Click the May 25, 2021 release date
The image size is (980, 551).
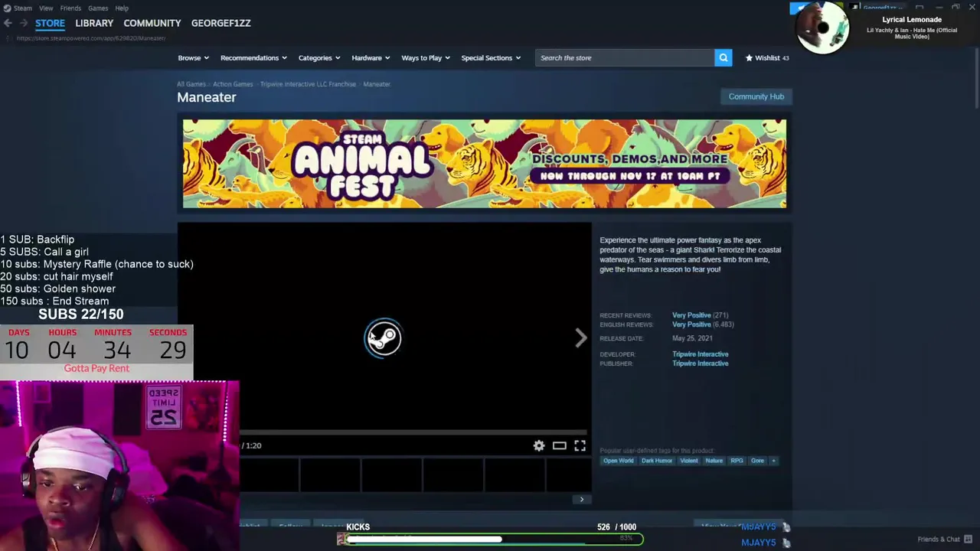692,338
